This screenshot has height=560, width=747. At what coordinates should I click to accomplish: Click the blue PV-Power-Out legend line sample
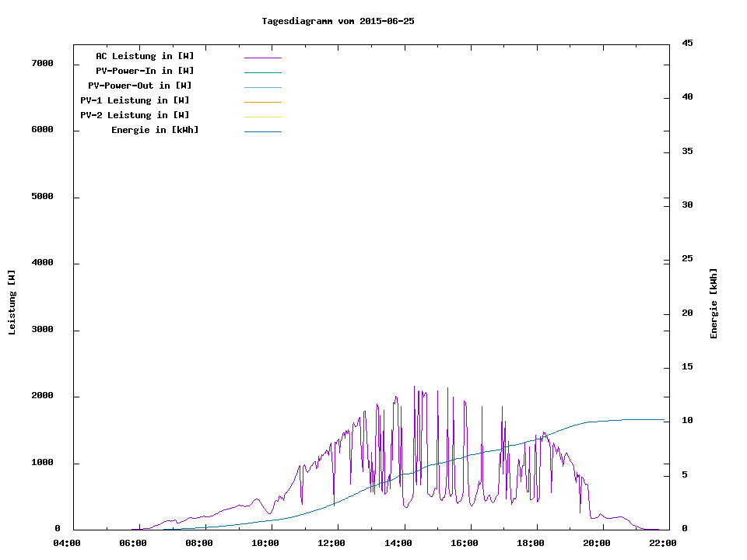[x=262, y=87]
